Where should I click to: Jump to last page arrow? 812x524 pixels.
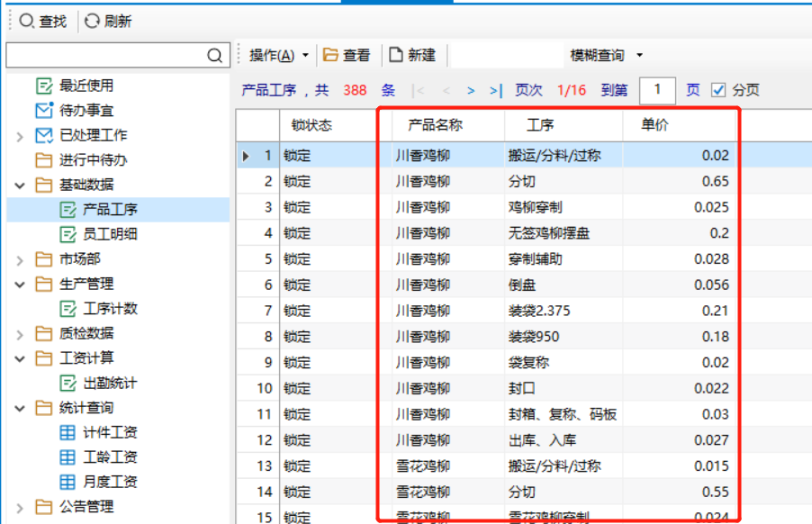(x=495, y=90)
